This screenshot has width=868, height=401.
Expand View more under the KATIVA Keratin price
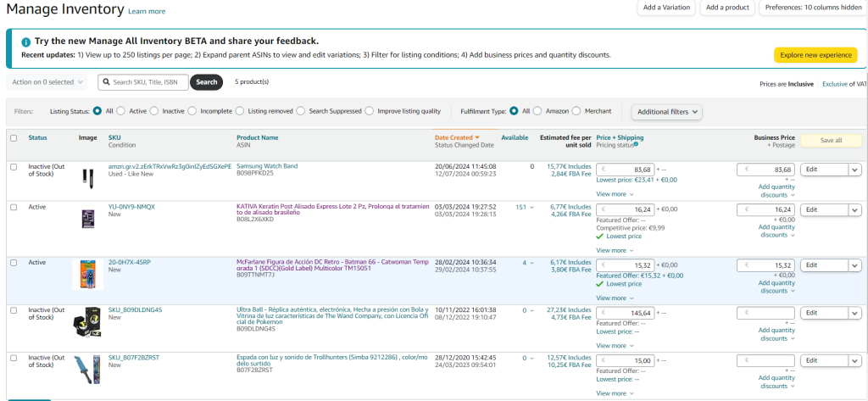click(x=615, y=250)
